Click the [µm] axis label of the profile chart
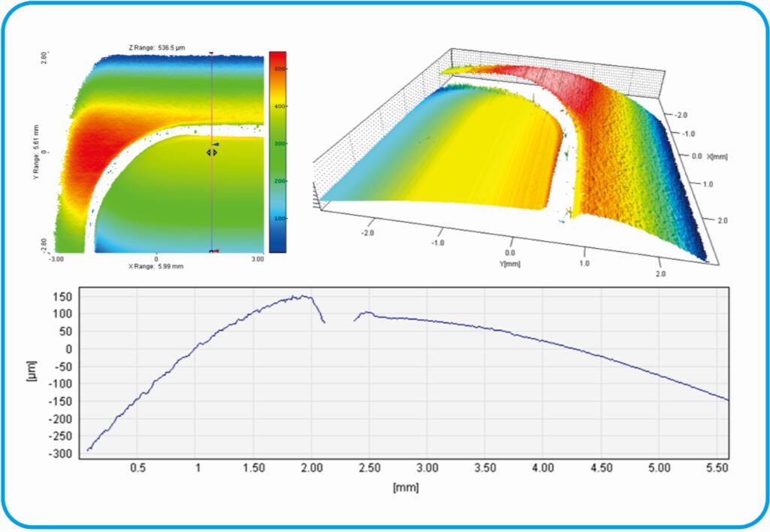This screenshot has width=770, height=532. [32, 373]
